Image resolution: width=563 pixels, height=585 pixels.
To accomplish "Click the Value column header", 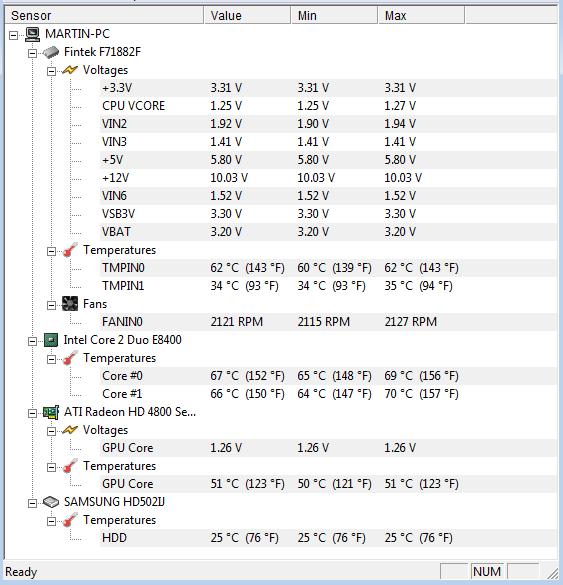I will [x=247, y=16].
